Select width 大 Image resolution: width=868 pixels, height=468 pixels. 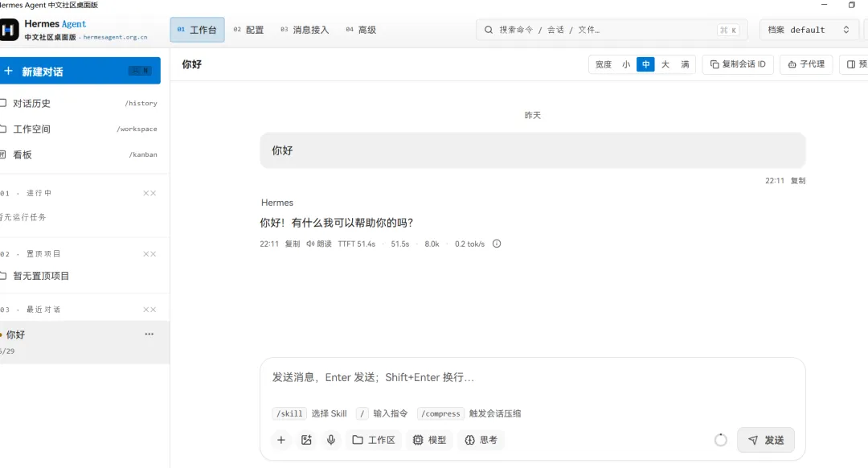[665, 64]
